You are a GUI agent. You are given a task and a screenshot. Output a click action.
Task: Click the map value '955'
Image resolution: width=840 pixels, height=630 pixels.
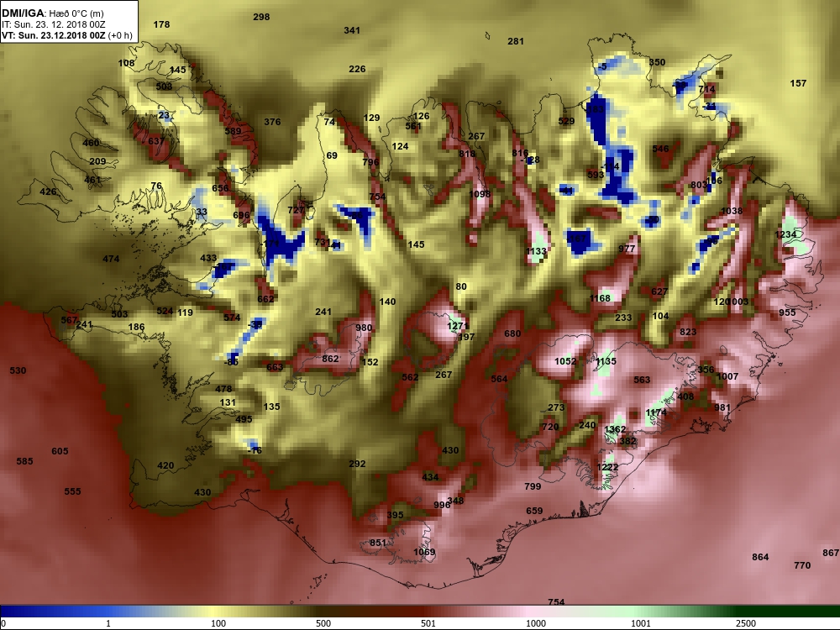click(x=787, y=312)
